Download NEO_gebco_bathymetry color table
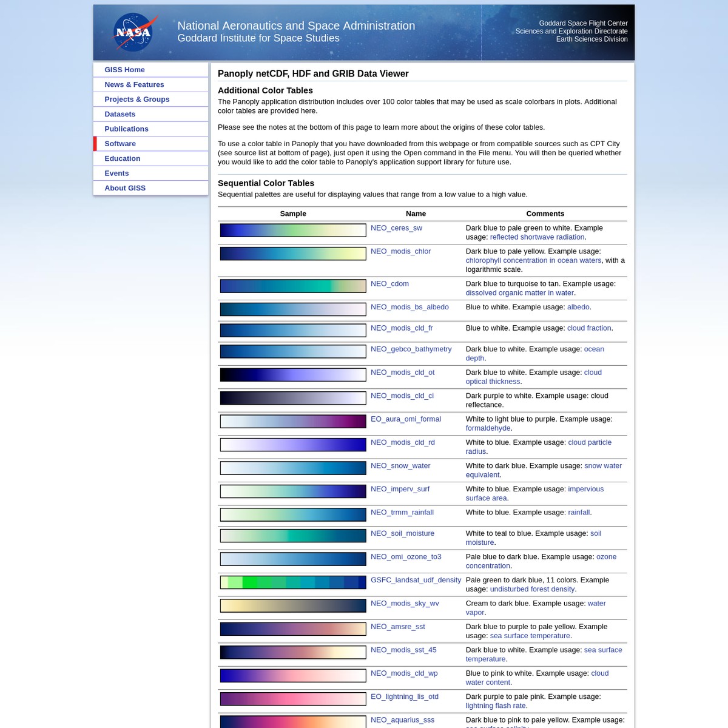This screenshot has width=728, height=728. tap(411, 349)
